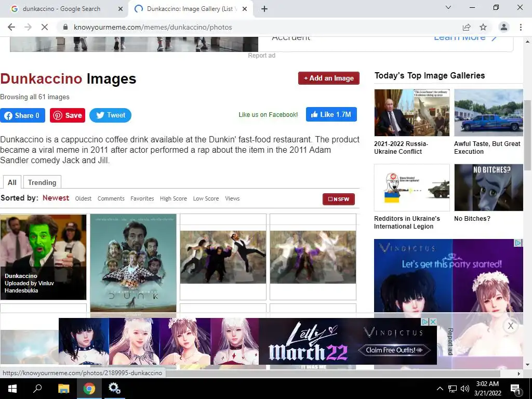The width and height of the screenshot is (532, 399).
Task: Open Redditors in Ukraine's International Legion link
Action: pyautogui.click(x=407, y=222)
